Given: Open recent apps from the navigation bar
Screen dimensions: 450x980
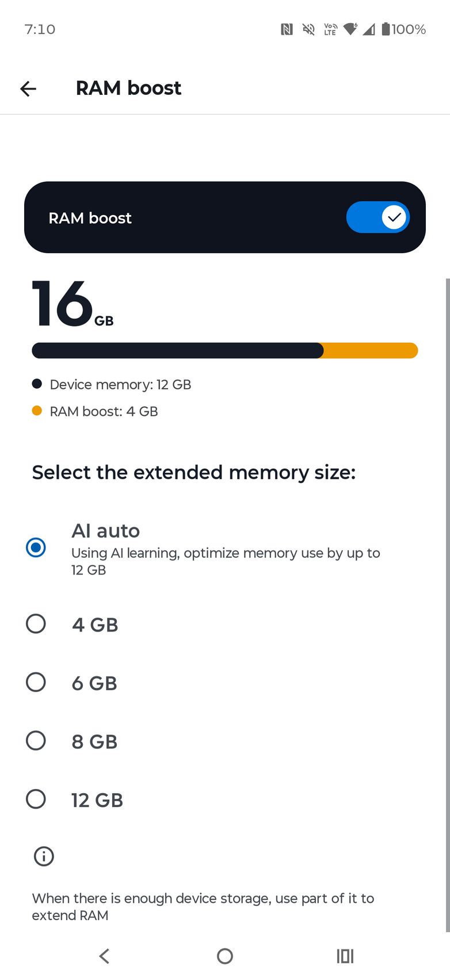Looking at the screenshot, I should (345, 956).
